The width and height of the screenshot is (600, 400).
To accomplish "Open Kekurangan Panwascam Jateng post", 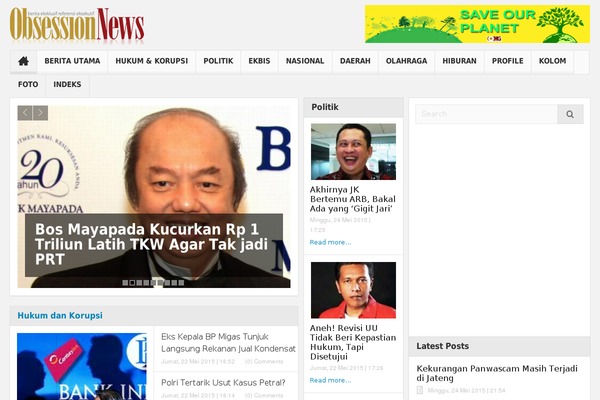I will pyautogui.click(x=497, y=373).
